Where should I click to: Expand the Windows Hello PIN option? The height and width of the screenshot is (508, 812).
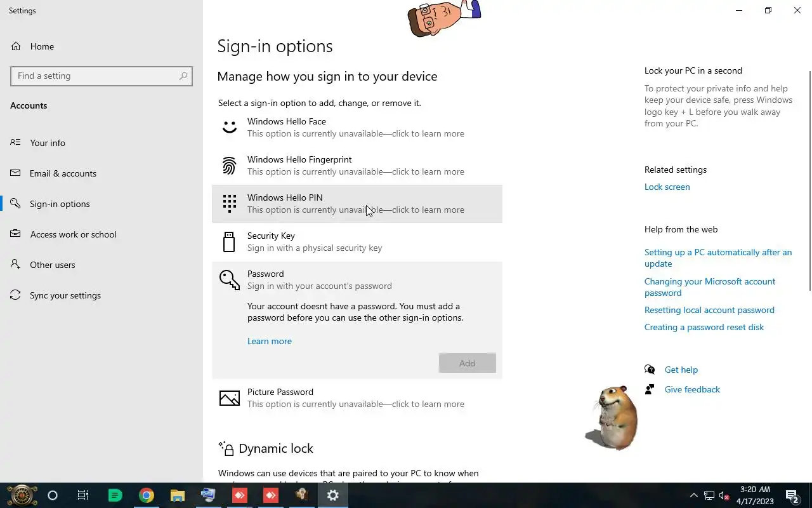click(357, 204)
